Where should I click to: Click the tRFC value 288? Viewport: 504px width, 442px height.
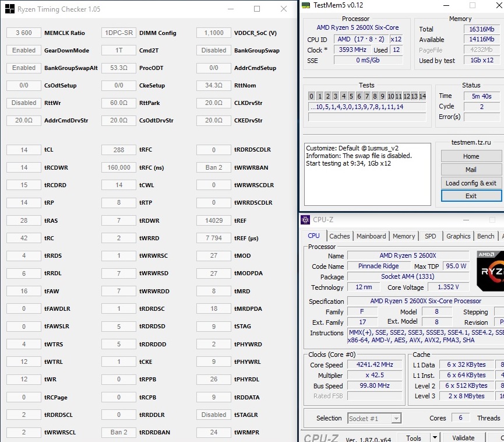pyautogui.click(x=119, y=150)
